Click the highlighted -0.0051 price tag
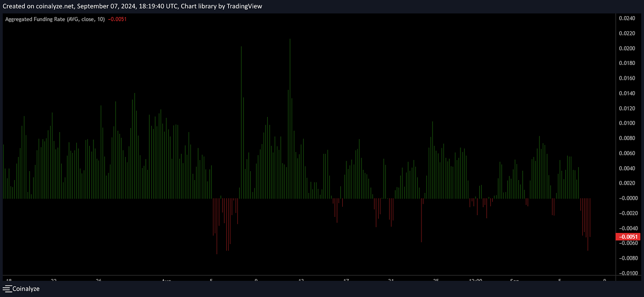644x297 pixels. (629, 236)
